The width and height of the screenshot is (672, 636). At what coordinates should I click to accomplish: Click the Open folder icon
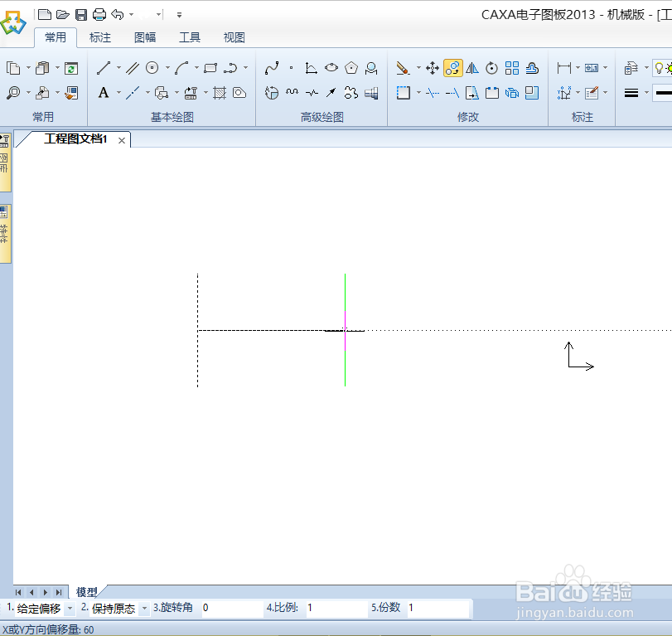(63, 15)
